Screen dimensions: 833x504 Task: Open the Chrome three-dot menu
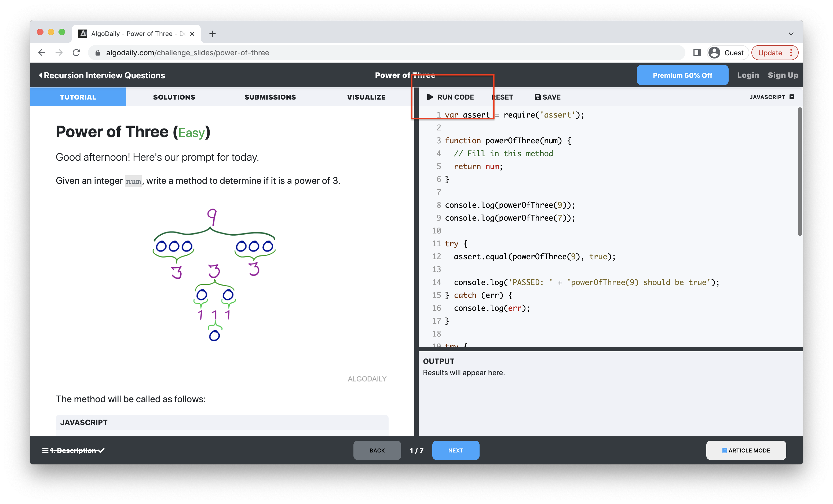click(791, 53)
